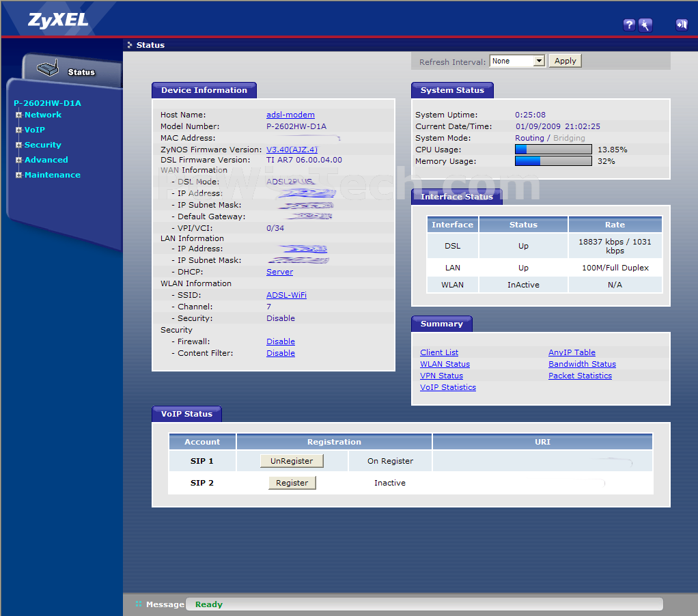Click the Device Information panel header

(204, 90)
